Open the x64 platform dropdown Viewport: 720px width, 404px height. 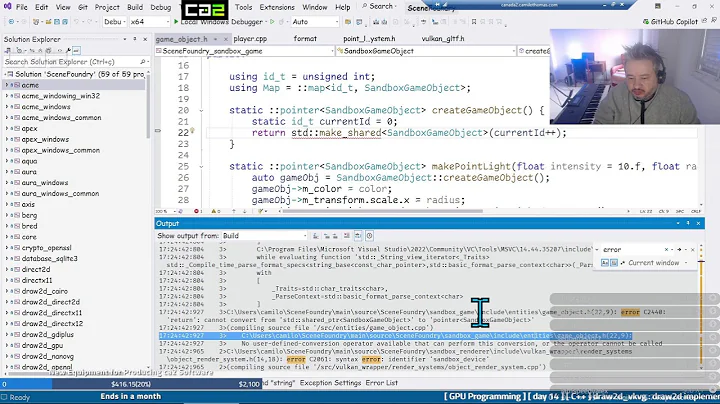149,22
